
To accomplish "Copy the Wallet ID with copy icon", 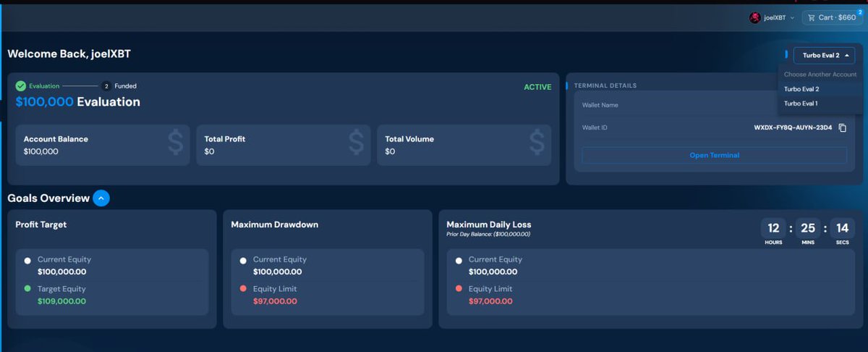I will (x=842, y=127).
